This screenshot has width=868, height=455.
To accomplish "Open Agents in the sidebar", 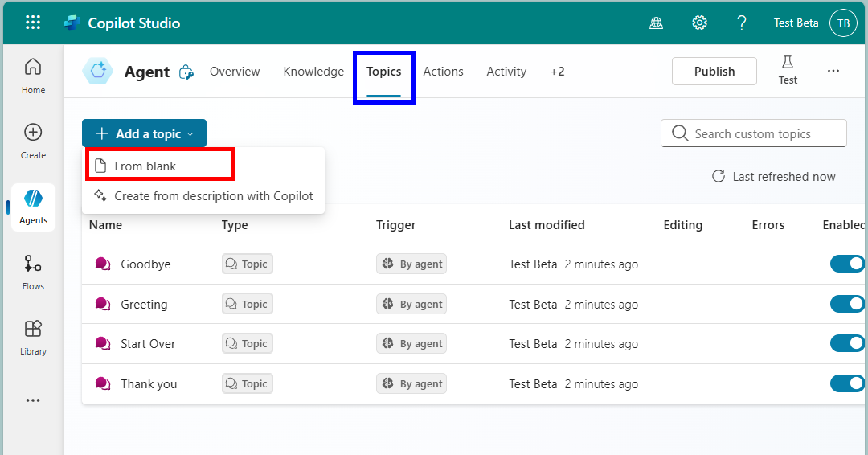I will [x=33, y=207].
